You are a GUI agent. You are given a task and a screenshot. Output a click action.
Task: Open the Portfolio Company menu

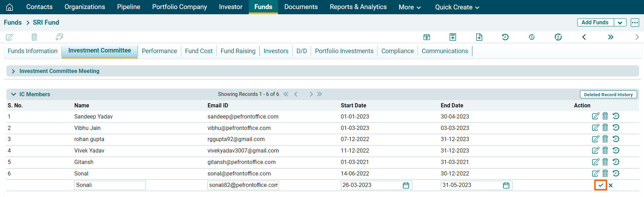point(180,7)
